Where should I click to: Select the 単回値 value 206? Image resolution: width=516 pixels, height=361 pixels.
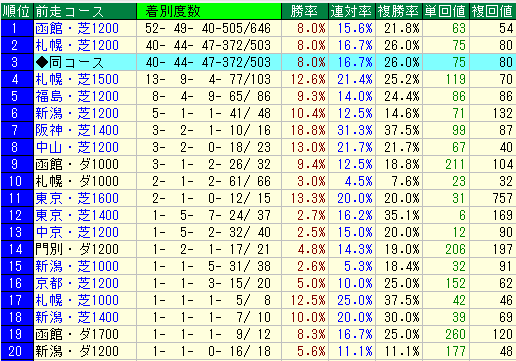click(x=455, y=249)
